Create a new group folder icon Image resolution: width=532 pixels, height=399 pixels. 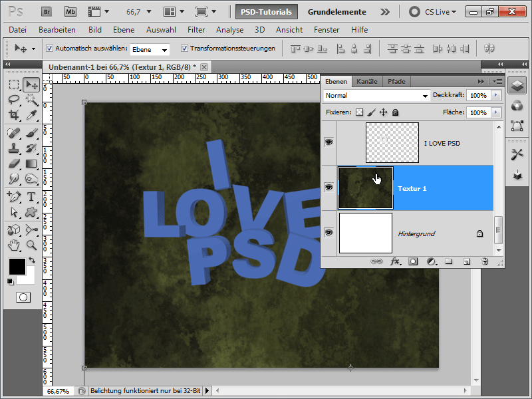pos(449,261)
